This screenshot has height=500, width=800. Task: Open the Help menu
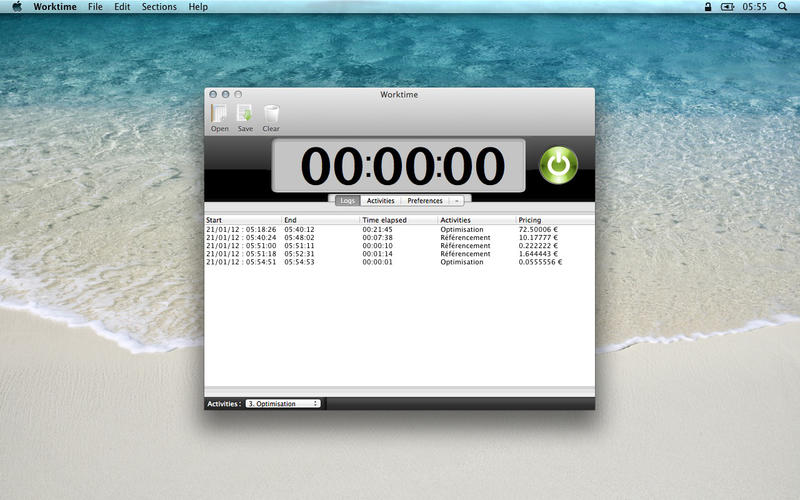pyautogui.click(x=198, y=7)
